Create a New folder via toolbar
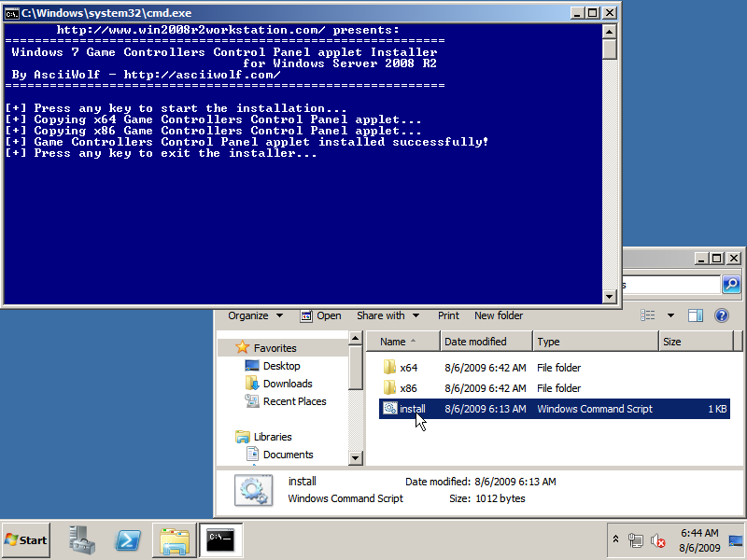Screen dimensions: 747x560 [x=499, y=315]
